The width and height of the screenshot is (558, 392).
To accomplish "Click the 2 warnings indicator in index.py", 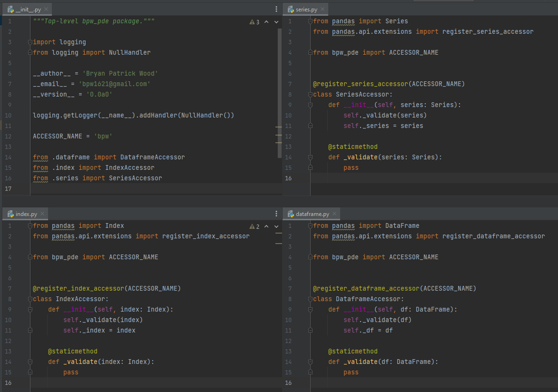I will 255,226.
